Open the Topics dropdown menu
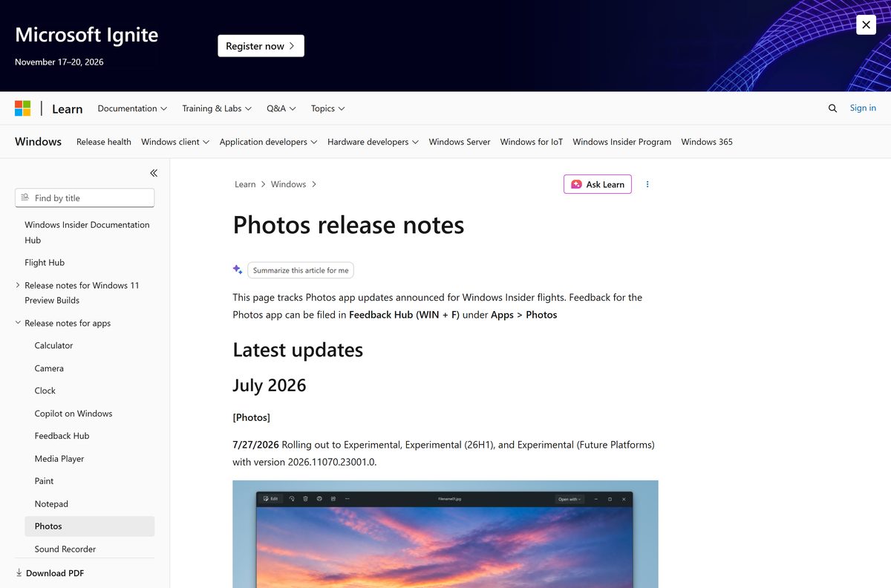 tap(328, 108)
